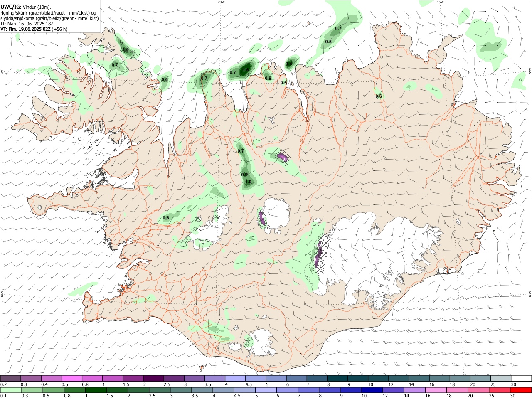This screenshot has height=399, width=532.
Task: Click the white '0.5' value on purple patch in the north highlands
Action: [x=285, y=159]
